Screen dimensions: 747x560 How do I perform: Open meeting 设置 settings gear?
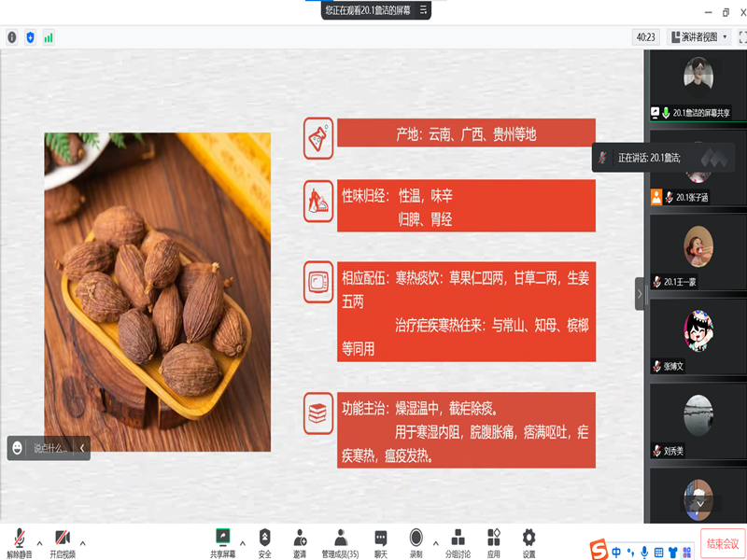click(x=529, y=541)
